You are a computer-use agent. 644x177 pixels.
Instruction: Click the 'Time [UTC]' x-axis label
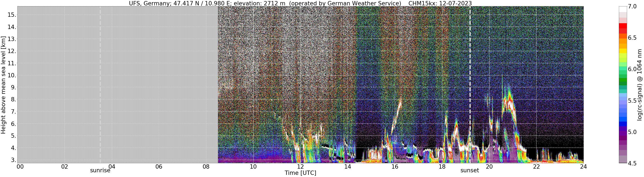pos(300,173)
